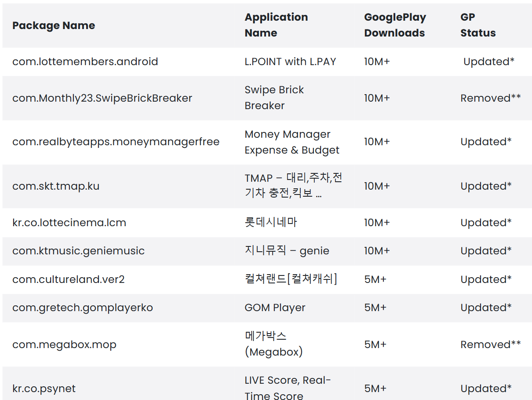Select com.realbyteapps.moneymanagerfree package text
Image resolution: width=532 pixels, height=400 pixels.
click(116, 142)
